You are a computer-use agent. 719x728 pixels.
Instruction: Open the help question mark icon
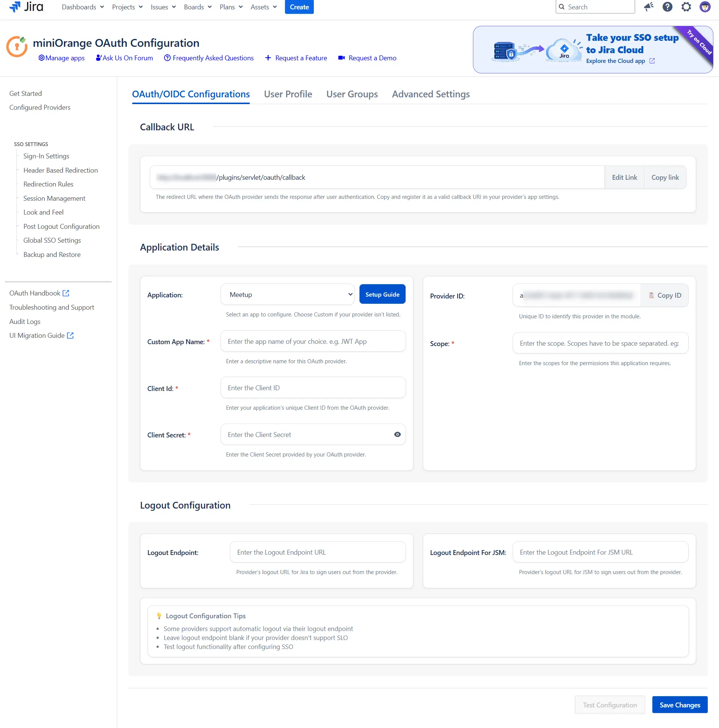tap(667, 7)
